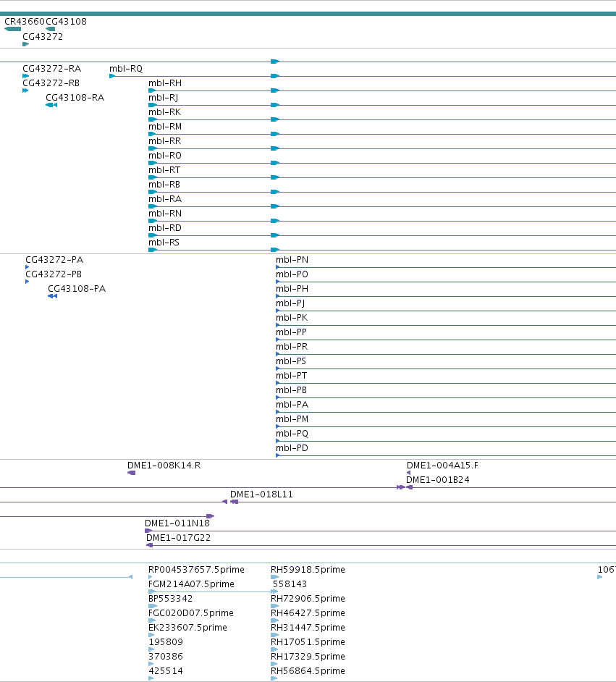
Task: Select EST RH59918.5prime
Action: [308, 569]
